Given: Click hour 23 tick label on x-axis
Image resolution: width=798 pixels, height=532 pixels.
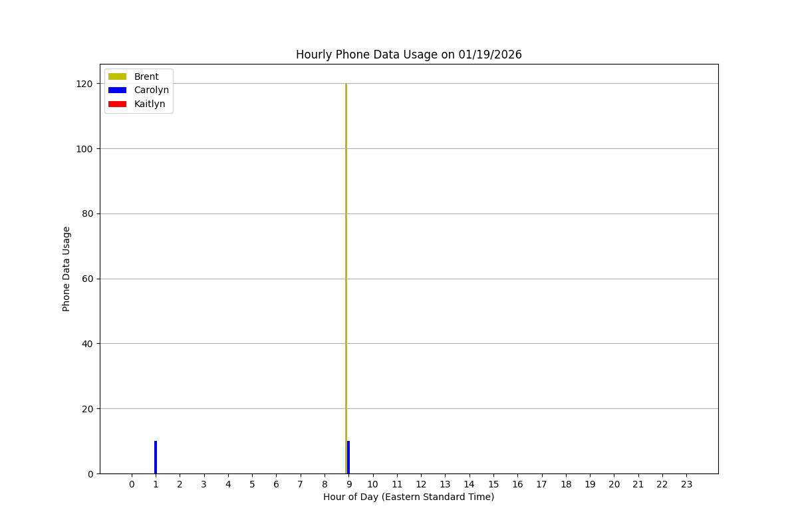Looking at the screenshot, I should pos(686,484).
